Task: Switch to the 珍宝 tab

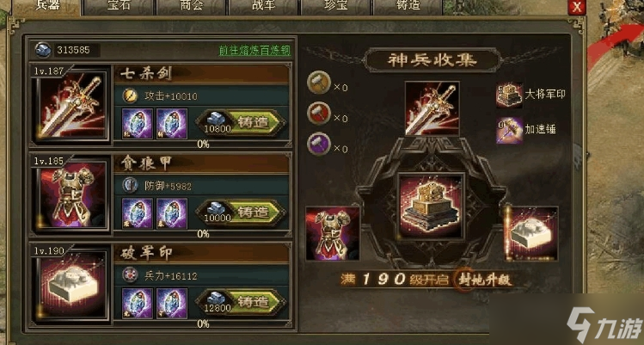Action: 336,6
